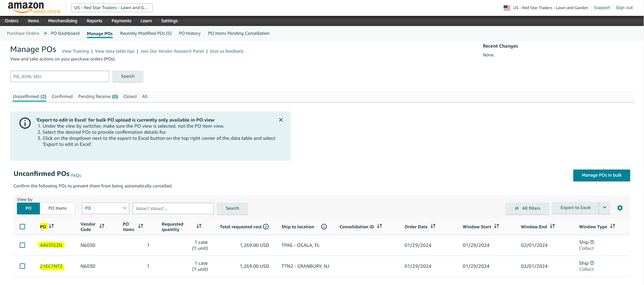Screen dimensions: 644x285
Task: Sort by Vendor Code column arrows
Action: pos(102,226)
